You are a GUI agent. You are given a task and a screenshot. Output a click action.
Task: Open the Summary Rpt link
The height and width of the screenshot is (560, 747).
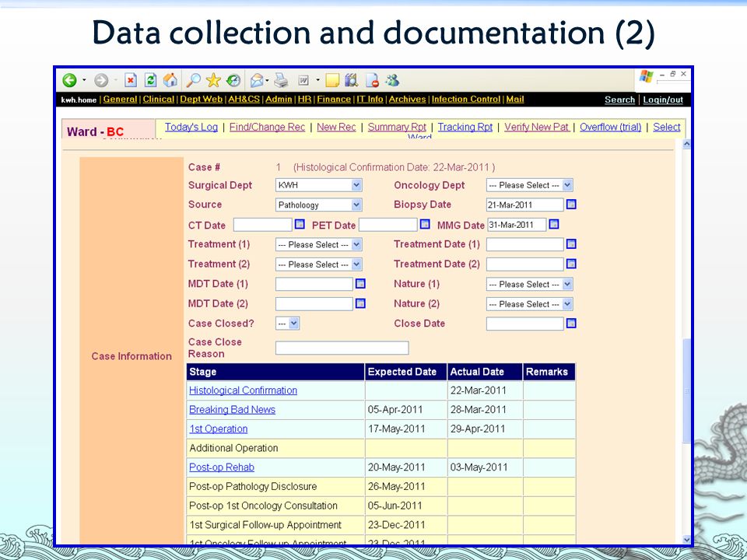click(x=397, y=127)
